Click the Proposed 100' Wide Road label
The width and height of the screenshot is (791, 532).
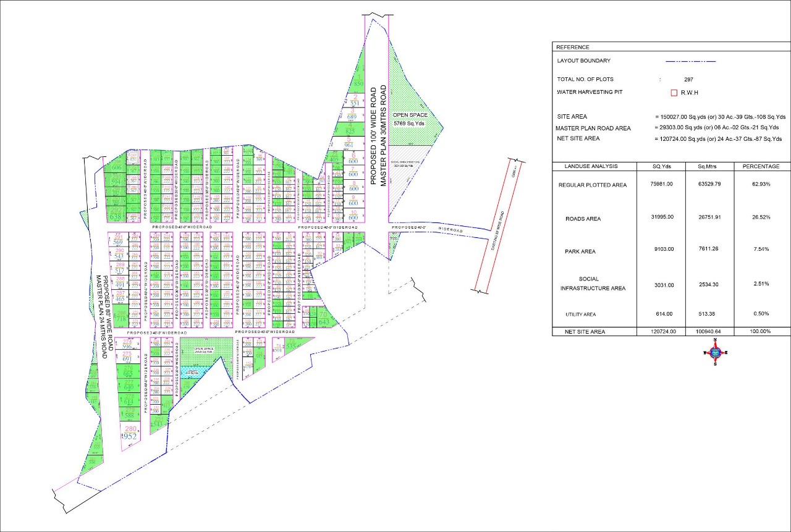click(373, 136)
